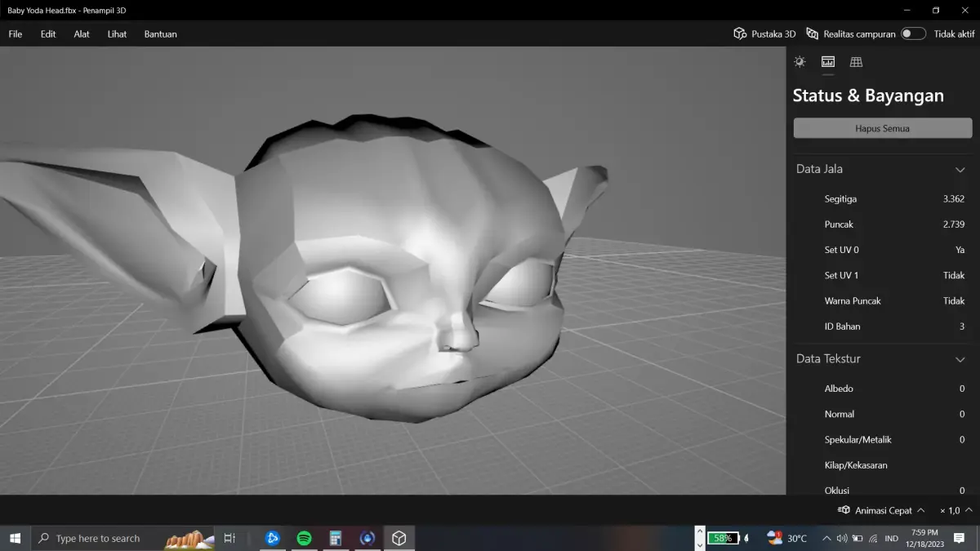Open the Alat menu
This screenshot has height=551, width=980.
point(82,34)
